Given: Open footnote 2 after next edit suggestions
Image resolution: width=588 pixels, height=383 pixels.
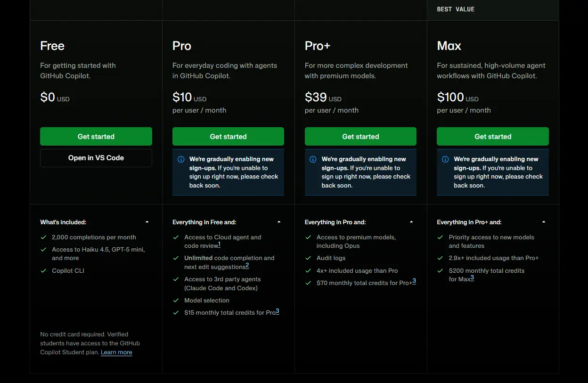Looking at the screenshot, I should pyautogui.click(x=247, y=266).
